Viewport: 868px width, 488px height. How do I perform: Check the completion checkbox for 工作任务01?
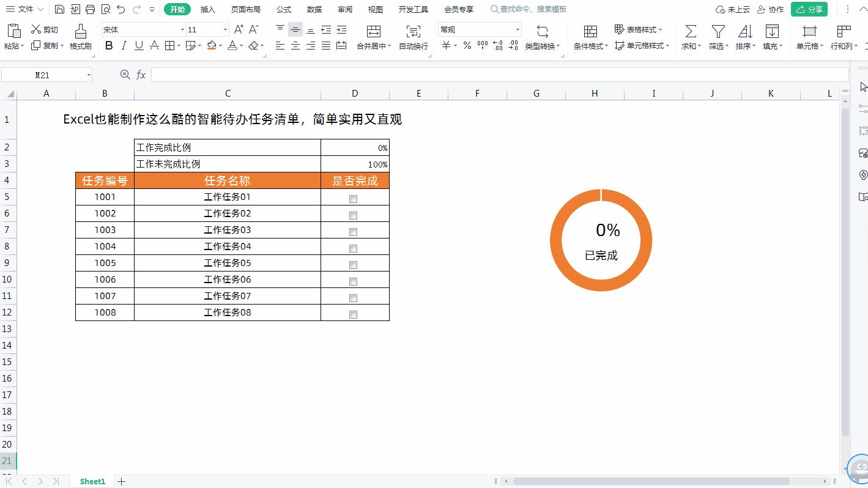[353, 198]
